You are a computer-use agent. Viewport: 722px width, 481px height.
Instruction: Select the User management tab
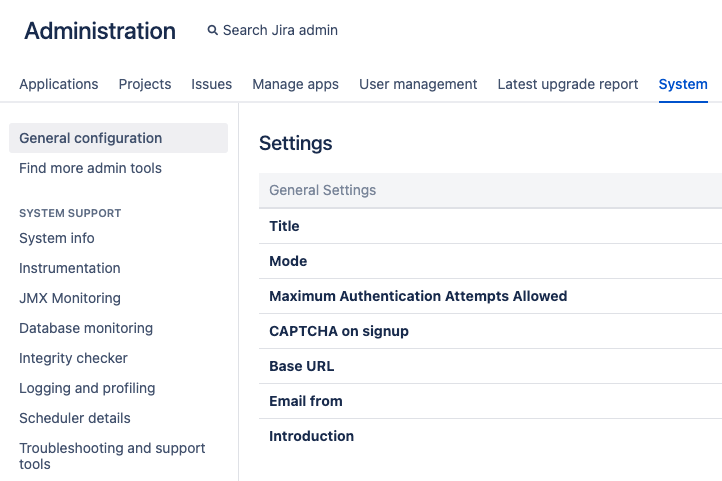coord(418,84)
